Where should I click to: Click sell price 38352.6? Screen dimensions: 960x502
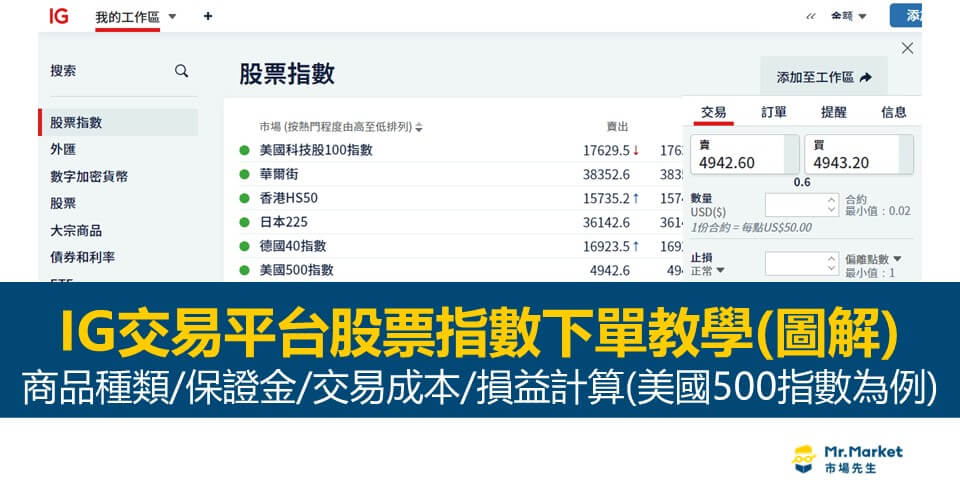pyautogui.click(x=606, y=174)
